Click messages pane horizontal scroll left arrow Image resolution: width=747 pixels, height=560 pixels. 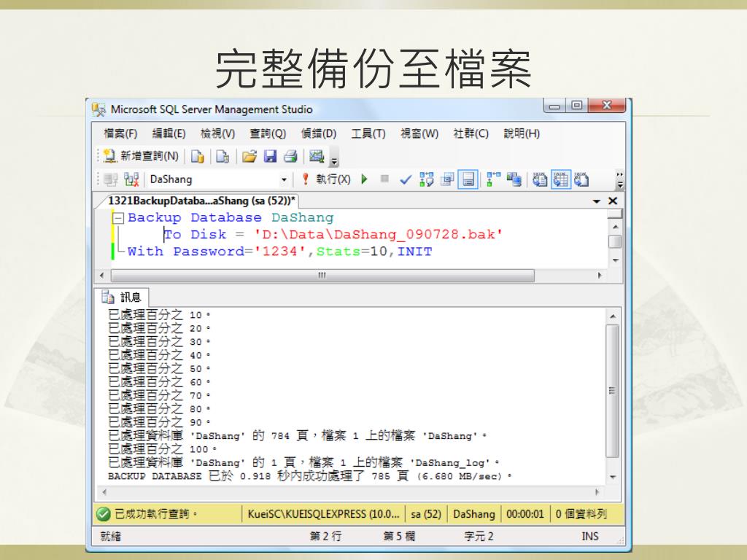pyautogui.click(x=104, y=492)
